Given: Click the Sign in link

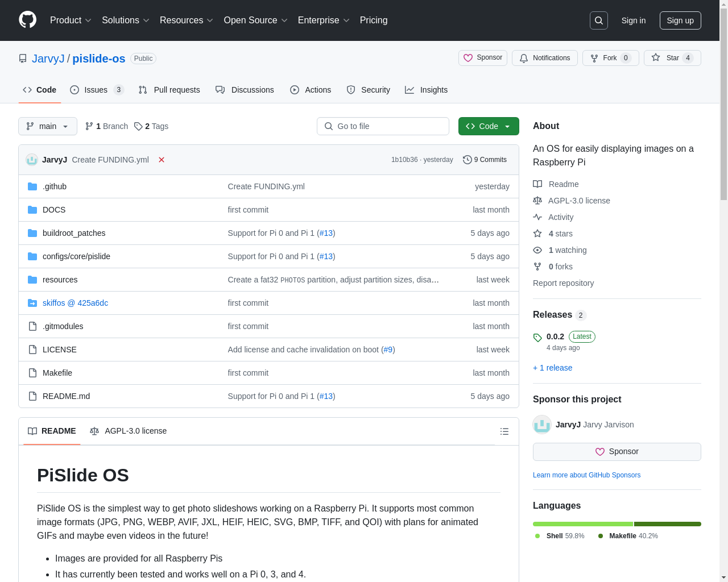Looking at the screenshot, I should click(634, 20).
